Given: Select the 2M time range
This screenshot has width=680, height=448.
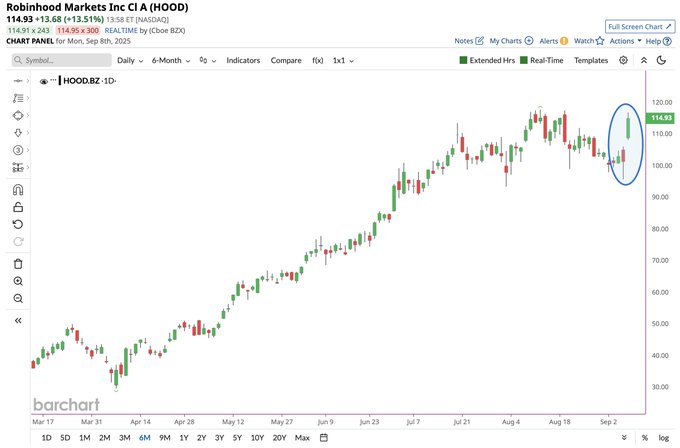Looking at the screenshot, I should point(105,438).
